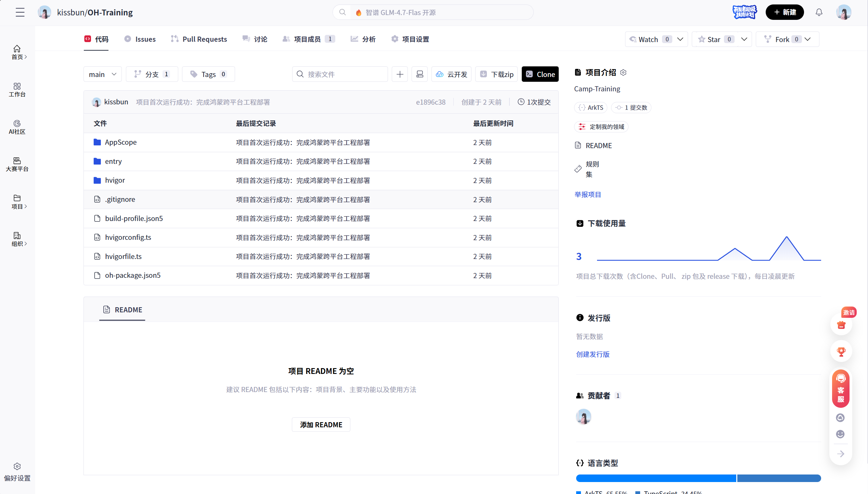Click the 添加 README button
This screenshot has height=494, width=868.
[321, 425]
